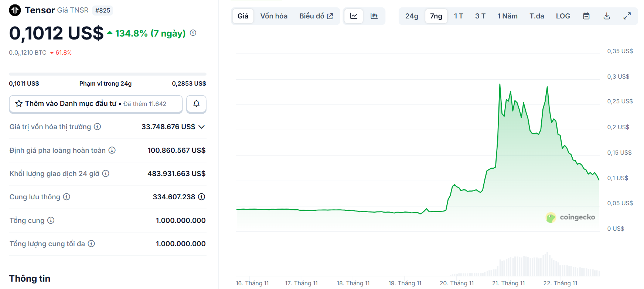Click the 33.748.676 US$ market cap value

tap(168, 127)
